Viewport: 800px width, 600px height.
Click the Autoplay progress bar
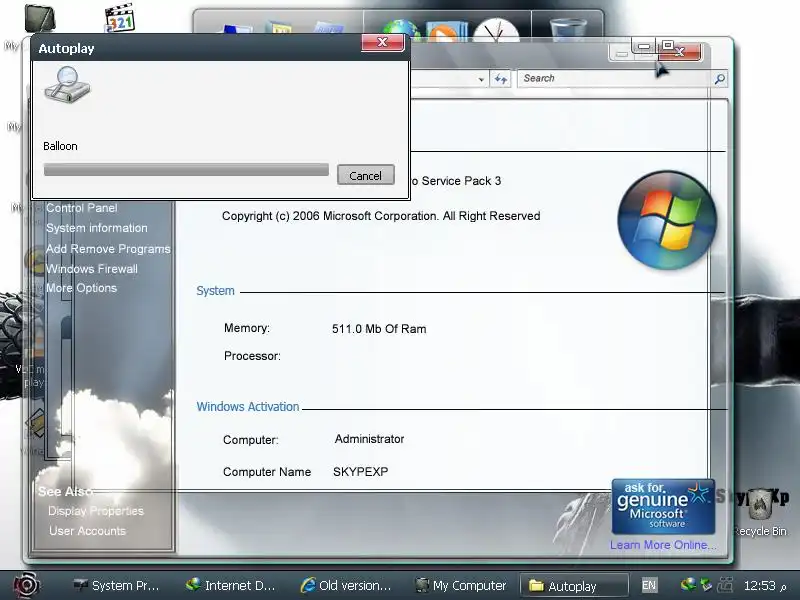point(186,170)
